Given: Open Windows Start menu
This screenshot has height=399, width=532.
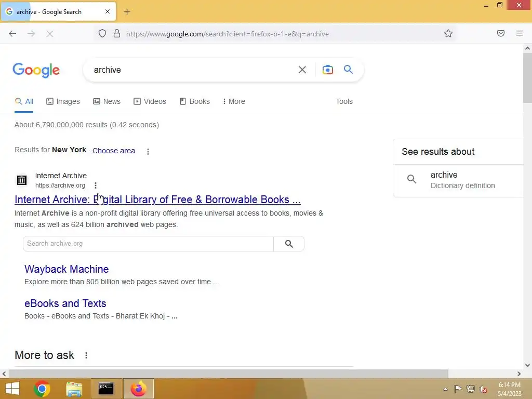Looking at the screenshot, I should (12, 389).
